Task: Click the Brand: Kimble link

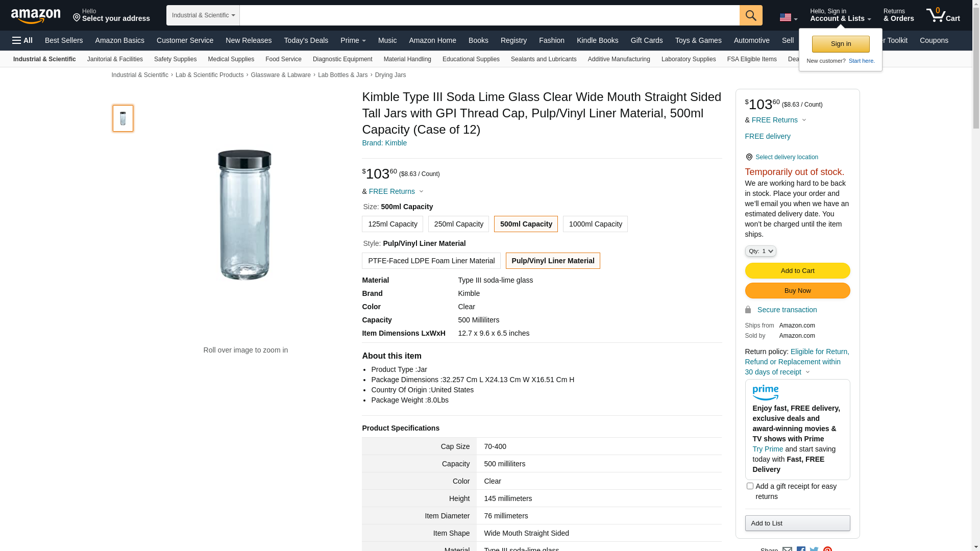Action: (384, 143)
